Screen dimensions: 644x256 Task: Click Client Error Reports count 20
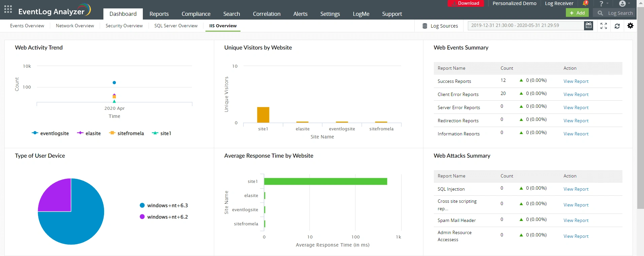[x=503, y=93]
